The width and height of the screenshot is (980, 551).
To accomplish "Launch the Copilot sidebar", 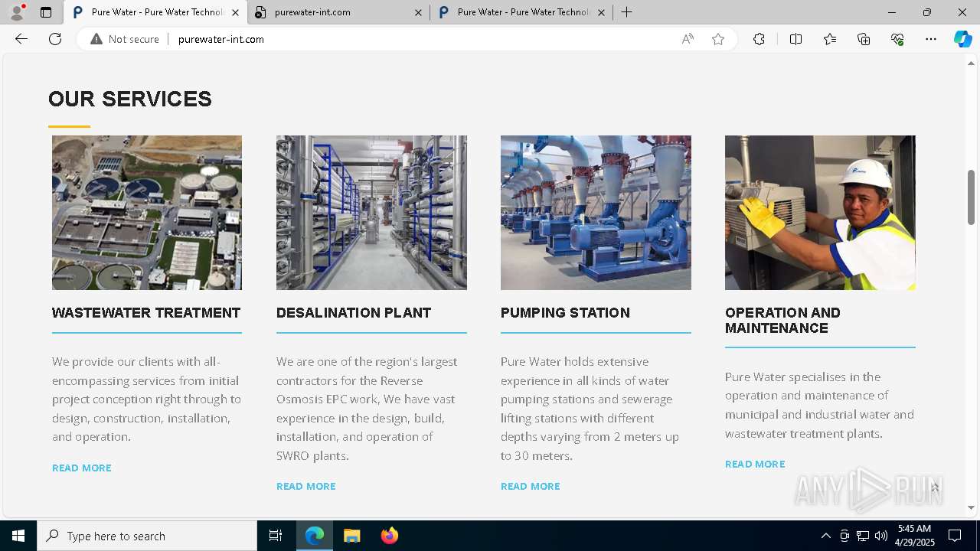I will tap(962, 39).
